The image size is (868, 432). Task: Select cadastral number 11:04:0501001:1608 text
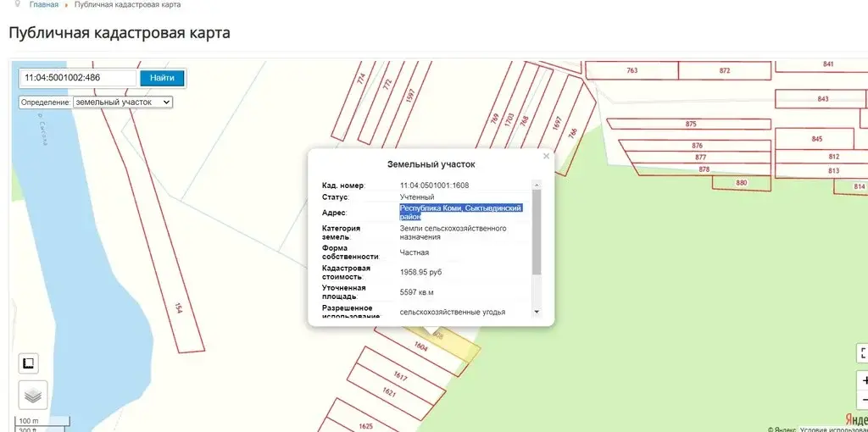[x=434, y=186]
